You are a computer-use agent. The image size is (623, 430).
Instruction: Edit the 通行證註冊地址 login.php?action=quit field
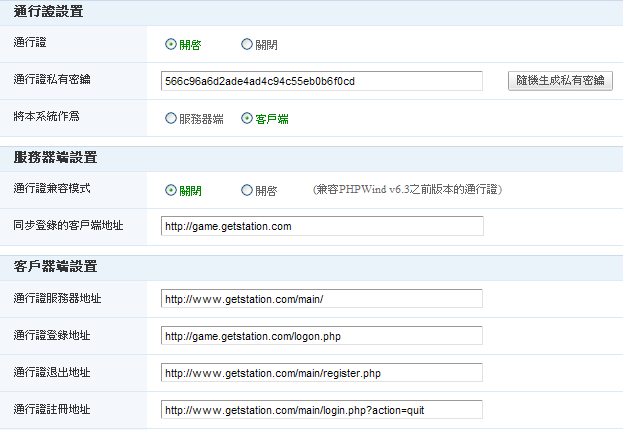click(322, 410)
